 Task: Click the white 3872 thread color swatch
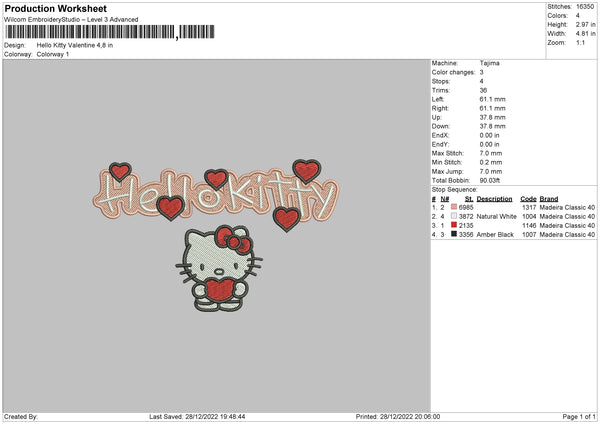point(454,216)
